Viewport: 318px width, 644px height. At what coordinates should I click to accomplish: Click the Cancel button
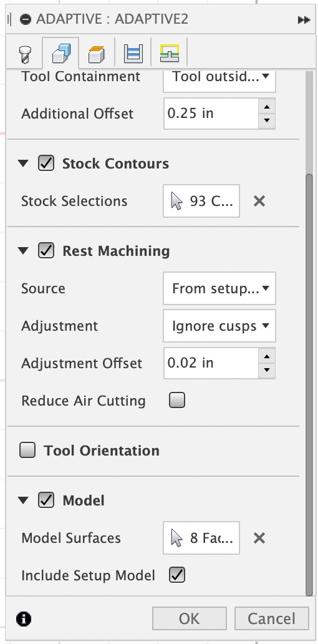tap(272, 618)
